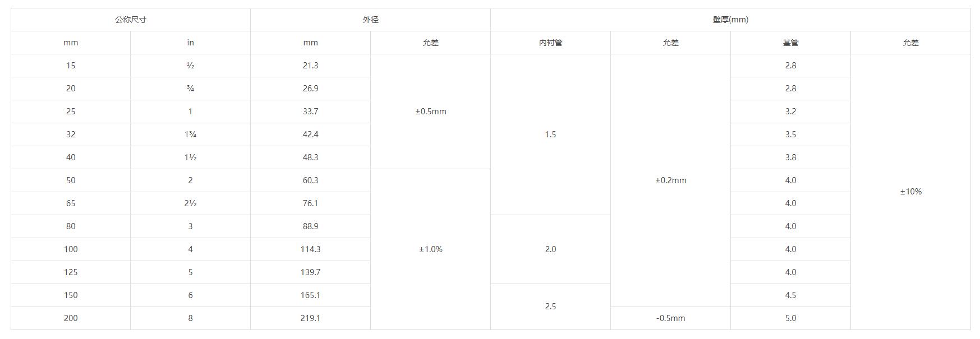Image resolution: width=980 pixels, height=339 pixels.
Task: Select the ±0.5mm tolerance cell
Action: [x=430, y=112]
